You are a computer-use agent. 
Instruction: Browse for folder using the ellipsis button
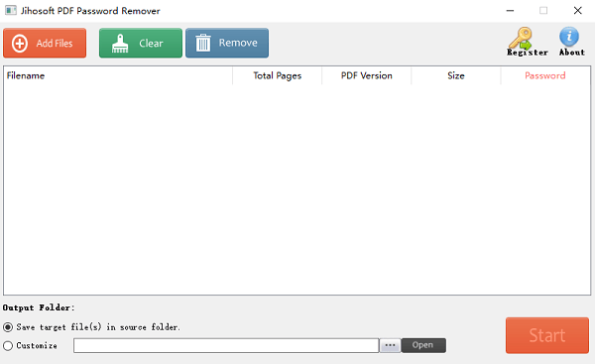pos(390,345)
